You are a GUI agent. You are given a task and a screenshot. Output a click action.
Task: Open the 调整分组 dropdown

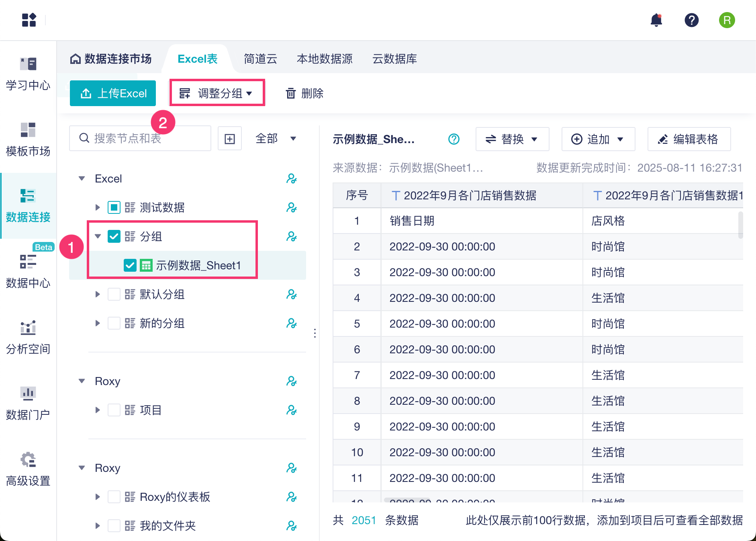pyautogui.click(x=217, y=93)
